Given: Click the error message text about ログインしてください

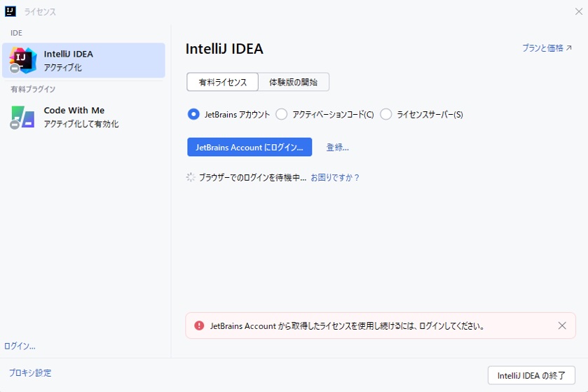Looking at the screenshot, I should point(347,326).
